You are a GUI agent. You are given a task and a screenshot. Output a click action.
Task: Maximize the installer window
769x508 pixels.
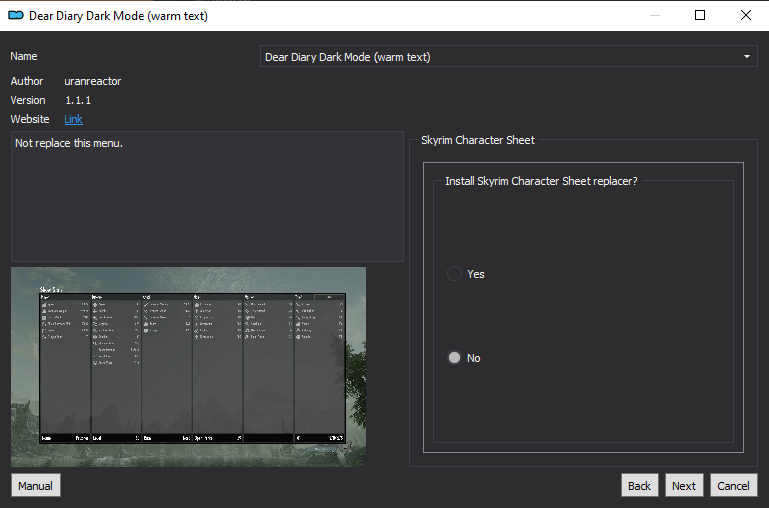pos(700,15)
